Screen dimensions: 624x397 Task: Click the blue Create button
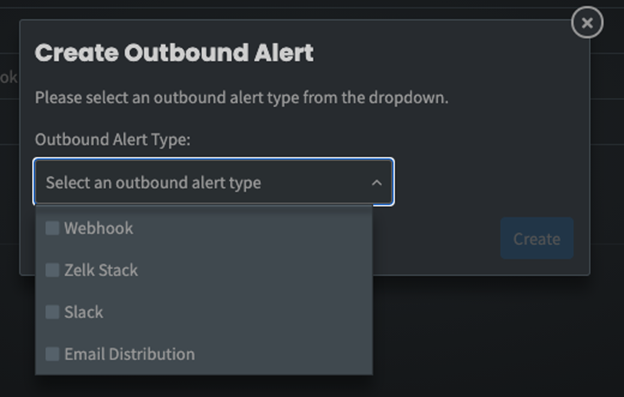(537, 239)
